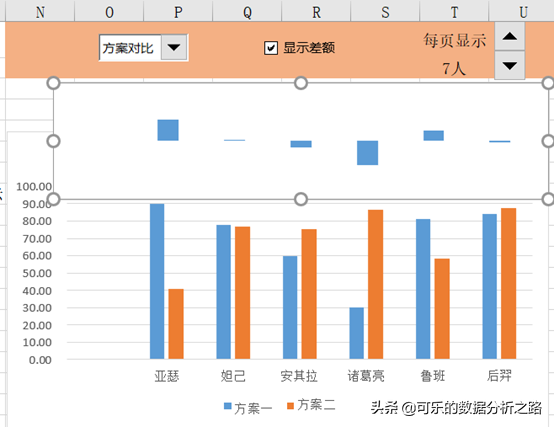Click the 100.00 axis value
This screenshot has width=554, height=427.
pyautogui.click(x=34, y=186)
